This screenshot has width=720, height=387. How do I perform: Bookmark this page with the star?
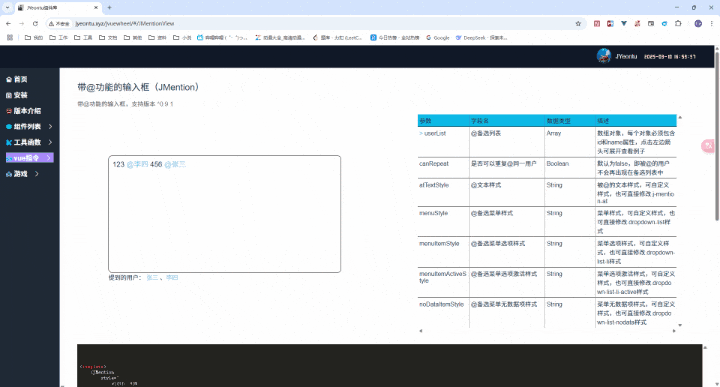[578, 23]
